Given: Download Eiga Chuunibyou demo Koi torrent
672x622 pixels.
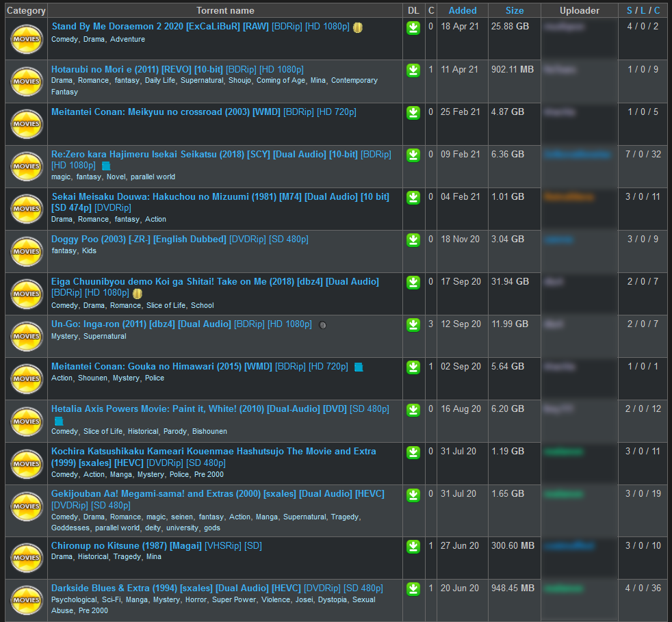Looking at the screenshot, I should 413,283.
